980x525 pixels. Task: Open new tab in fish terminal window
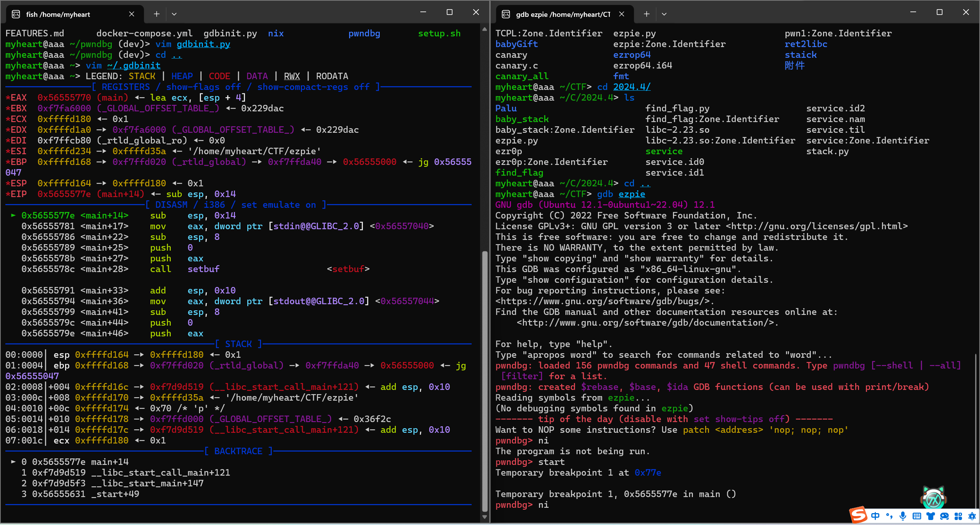[x=157, y=14]
